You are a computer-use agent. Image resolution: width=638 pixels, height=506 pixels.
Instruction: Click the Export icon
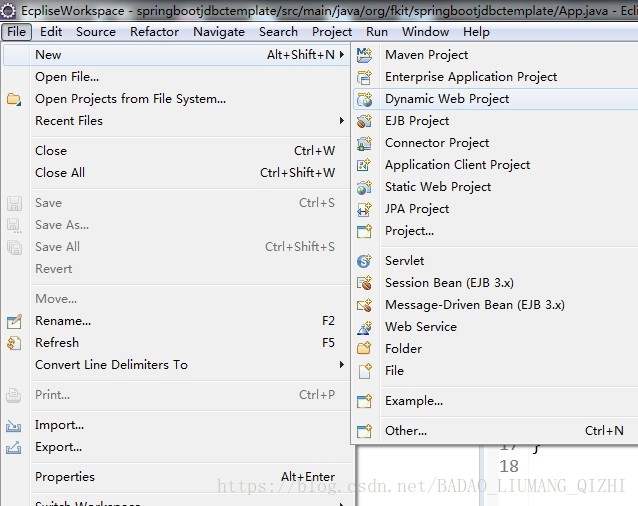tap(13, 447)
